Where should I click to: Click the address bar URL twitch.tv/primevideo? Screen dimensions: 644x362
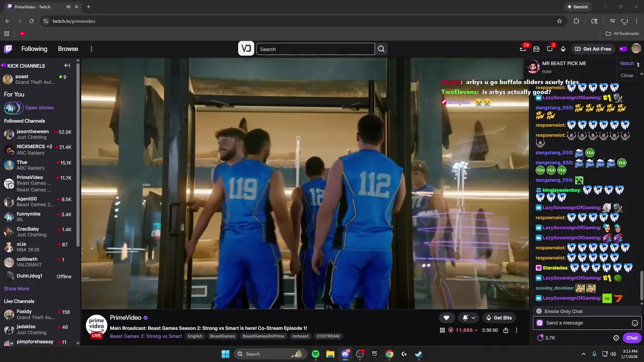pos(74,21)
